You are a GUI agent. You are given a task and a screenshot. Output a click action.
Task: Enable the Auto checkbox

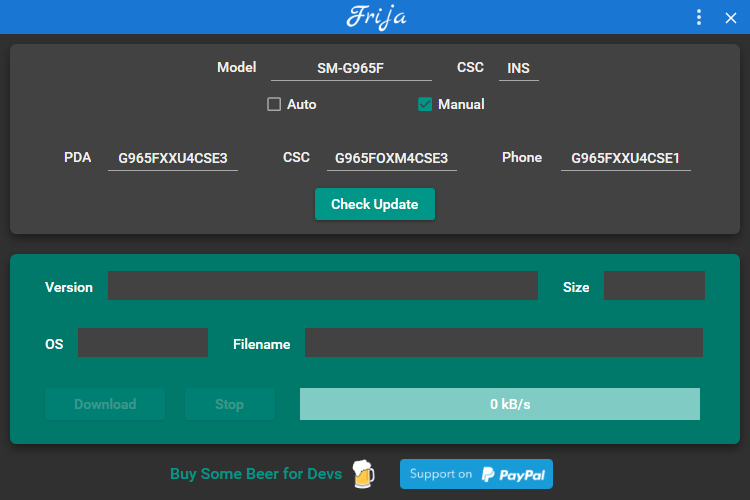tap(274, 104)
